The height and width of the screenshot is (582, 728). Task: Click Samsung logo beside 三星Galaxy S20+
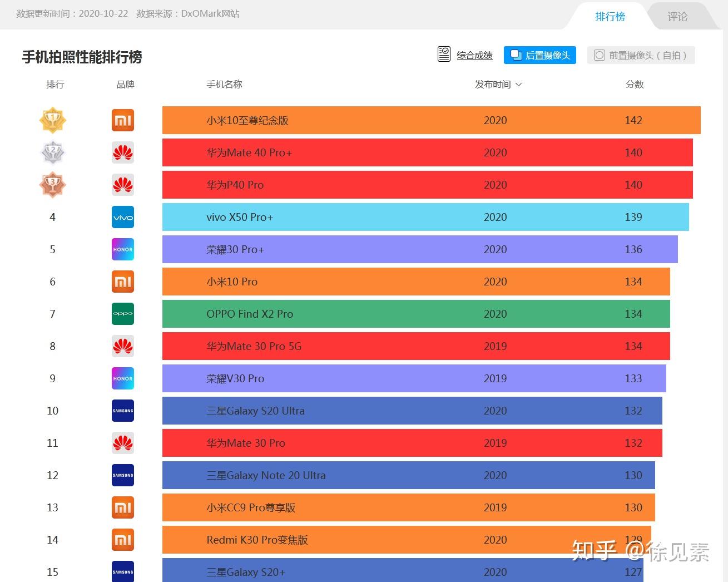(123, 571)
